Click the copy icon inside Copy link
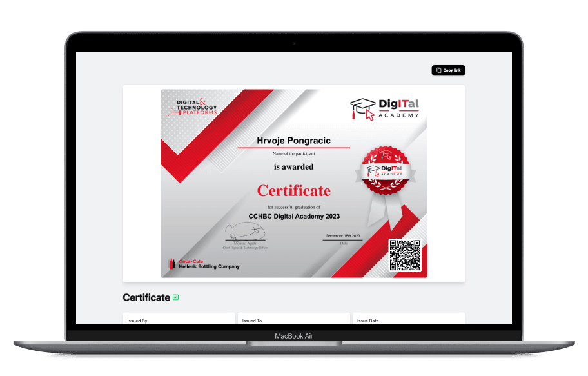This screenshot has width=588, height=376. pyautogui.click(x=439, y=70)
